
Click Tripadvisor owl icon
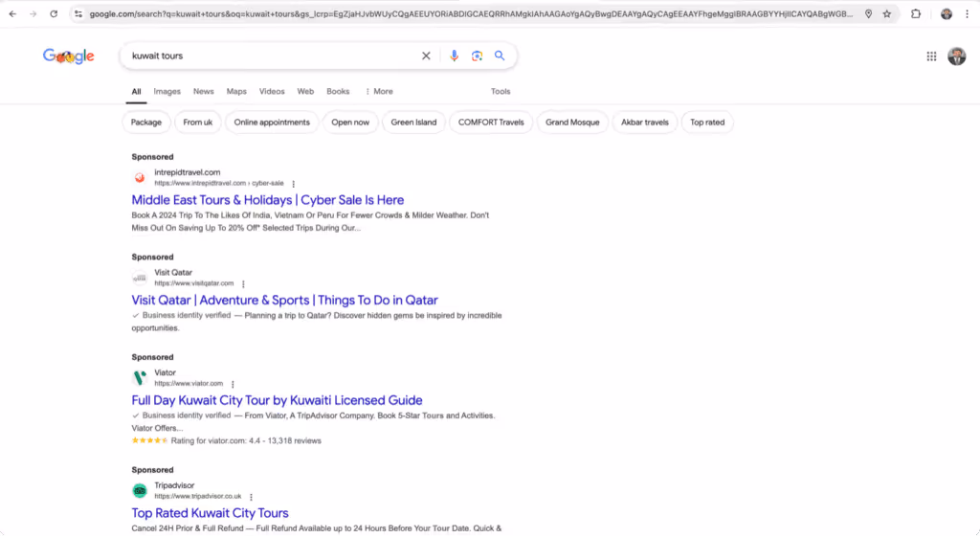140,490
